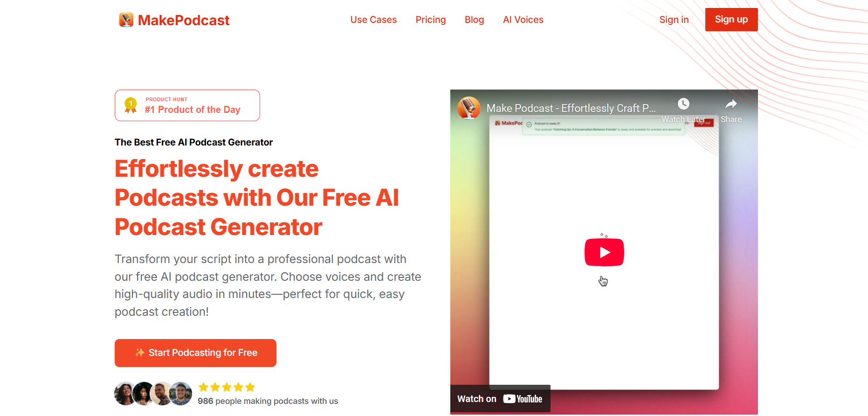This screenshot has width=868, height=416.
Task: Click the YouTube logo in Watch on bar
Action: click(523, 399)
